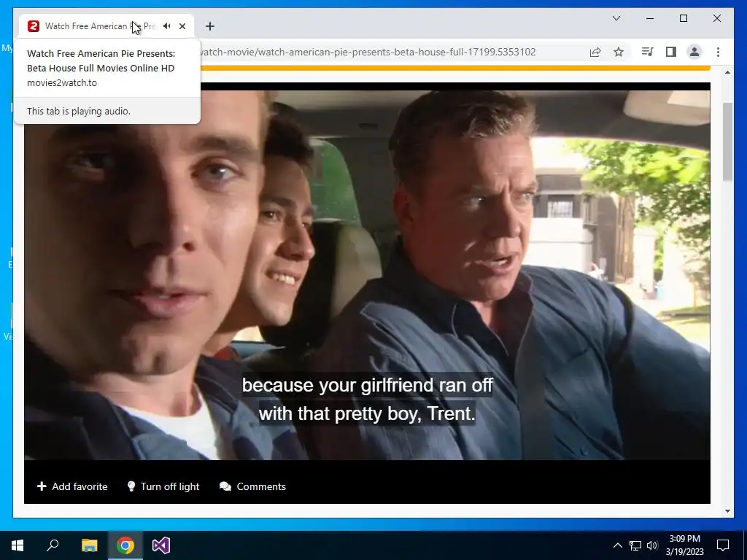Screen dimensions: 747x560
Task: Bookmark this page with the star icon
Action: (619, 52)
